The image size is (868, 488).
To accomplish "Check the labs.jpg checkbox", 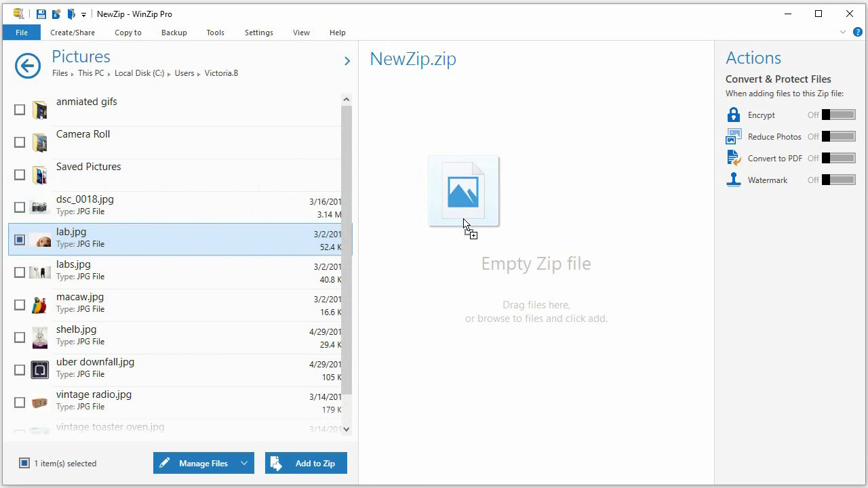I will pos(20,272).
